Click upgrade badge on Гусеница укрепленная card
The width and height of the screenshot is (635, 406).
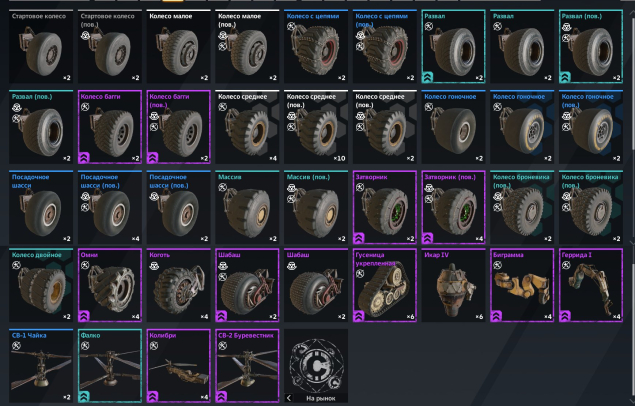click(x=359, y=316)
